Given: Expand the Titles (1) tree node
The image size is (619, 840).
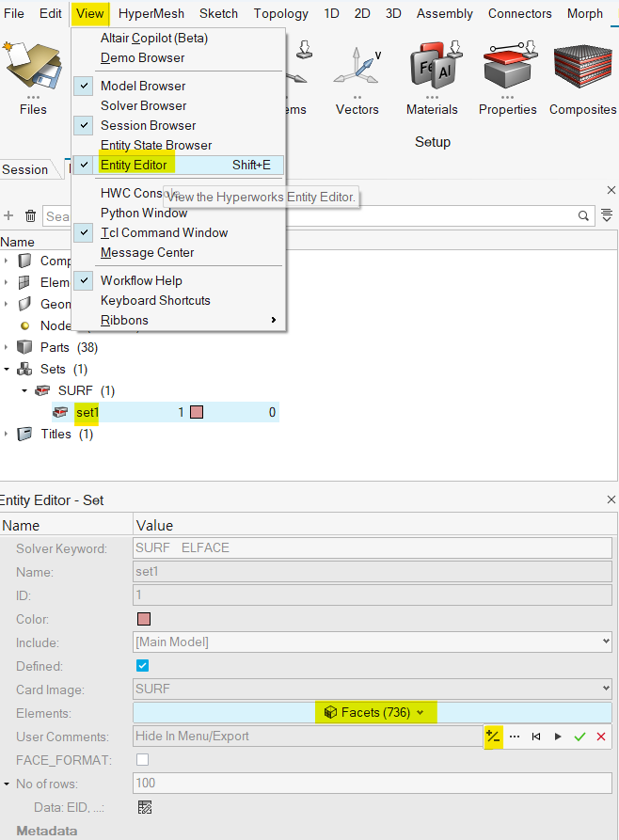Looking at the screenshot, I should (6, 434).
